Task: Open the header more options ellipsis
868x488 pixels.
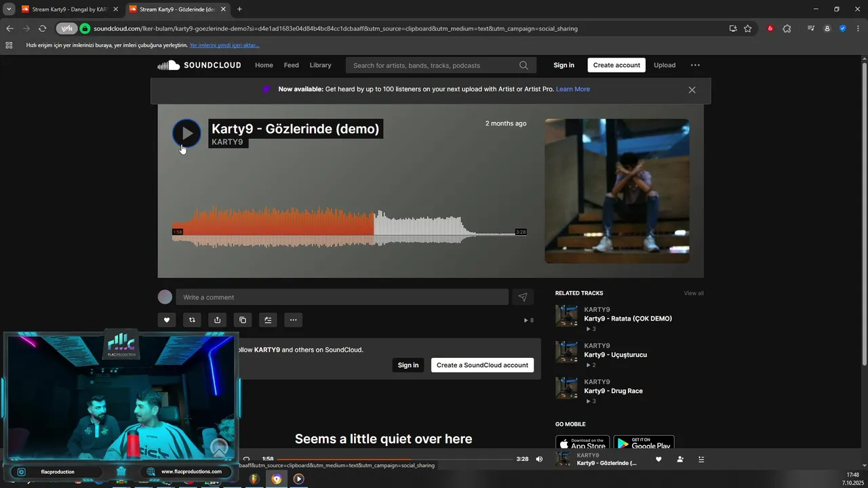Action: coord(695,65)
